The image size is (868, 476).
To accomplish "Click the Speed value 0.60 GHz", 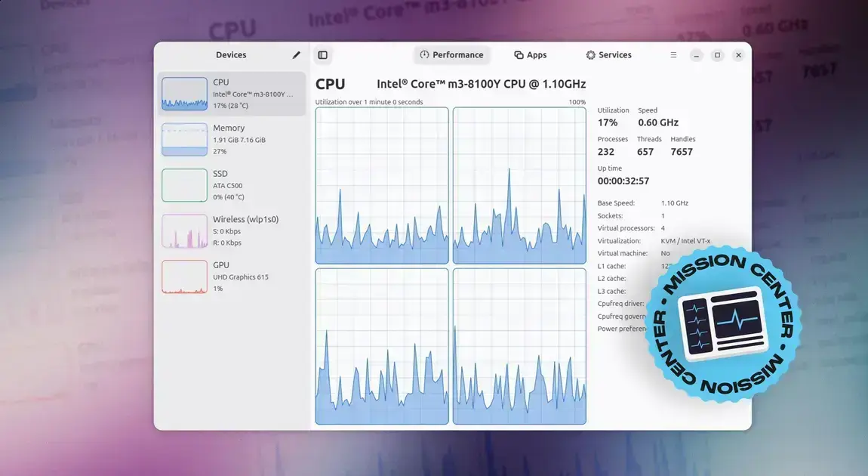I will 658,122.
